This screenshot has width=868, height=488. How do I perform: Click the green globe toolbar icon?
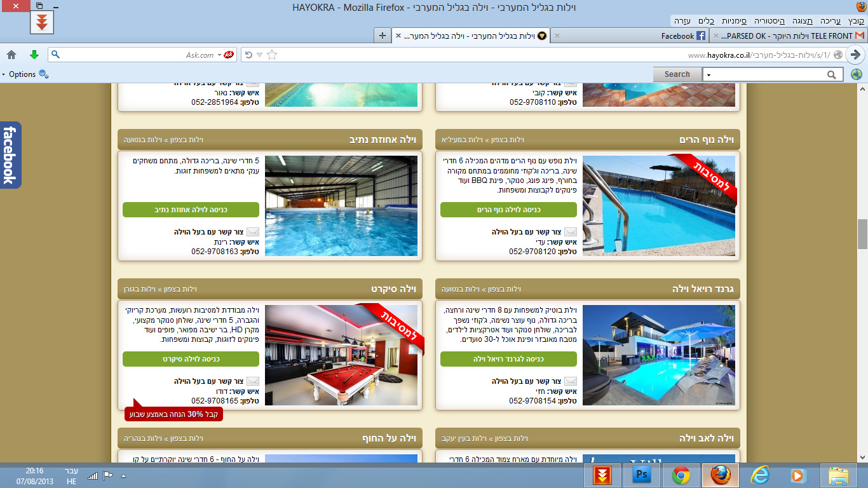[x=856, y=74]
